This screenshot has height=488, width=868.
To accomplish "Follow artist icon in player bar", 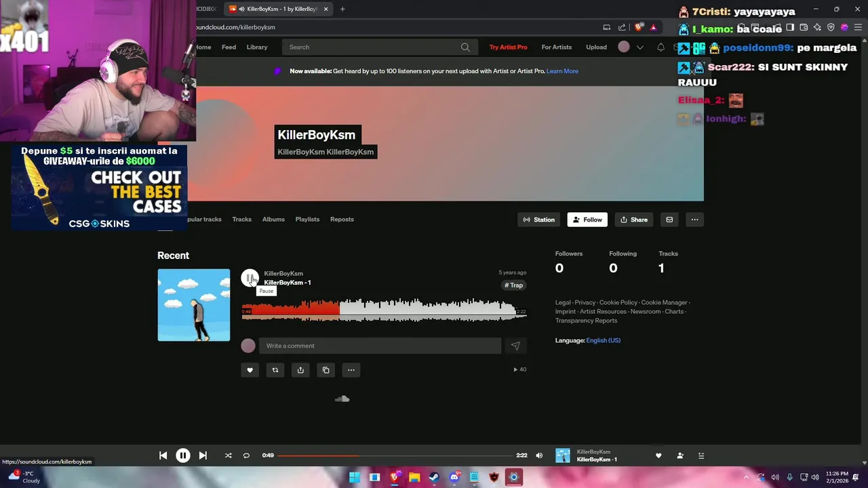I will 680,455.
